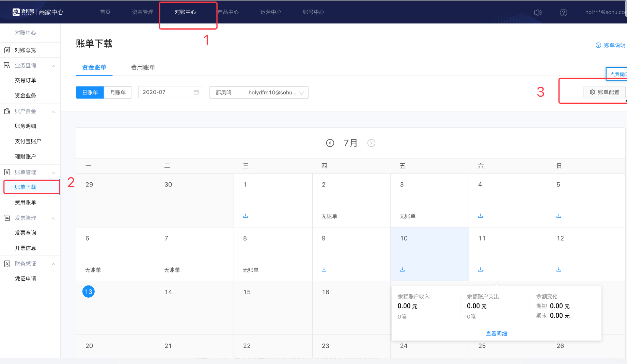Download the bill for July 12
The width and height of the screenshot is (627, 364).
pos(559,269)
